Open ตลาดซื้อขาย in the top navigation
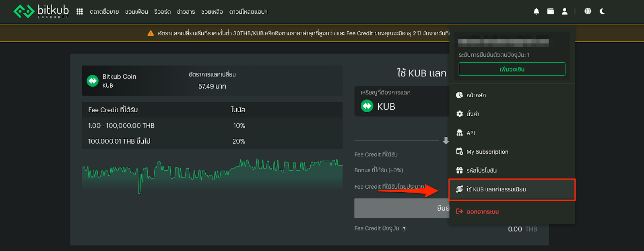 coord(104,12)
